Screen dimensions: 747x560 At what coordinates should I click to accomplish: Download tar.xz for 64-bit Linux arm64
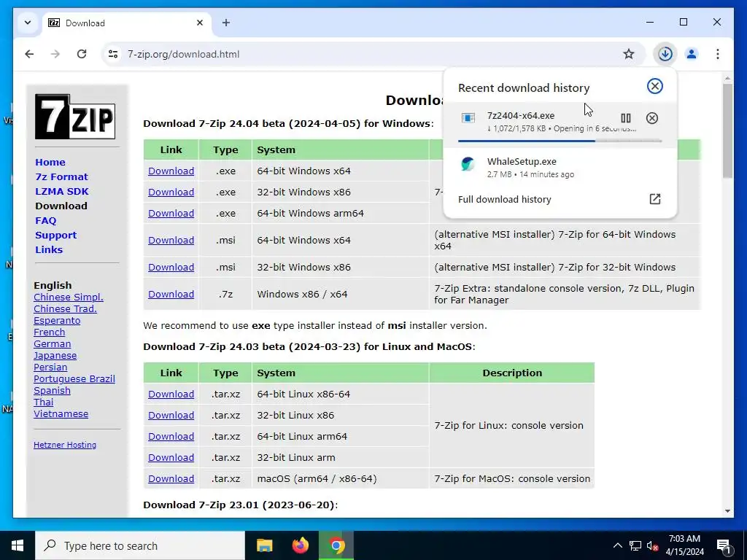[171, 436]
